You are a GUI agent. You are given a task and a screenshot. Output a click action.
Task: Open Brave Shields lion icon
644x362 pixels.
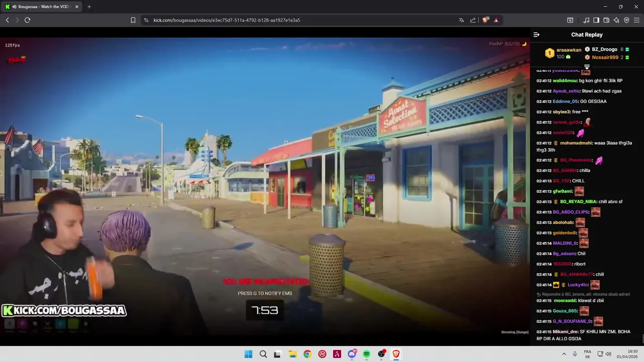485,20
